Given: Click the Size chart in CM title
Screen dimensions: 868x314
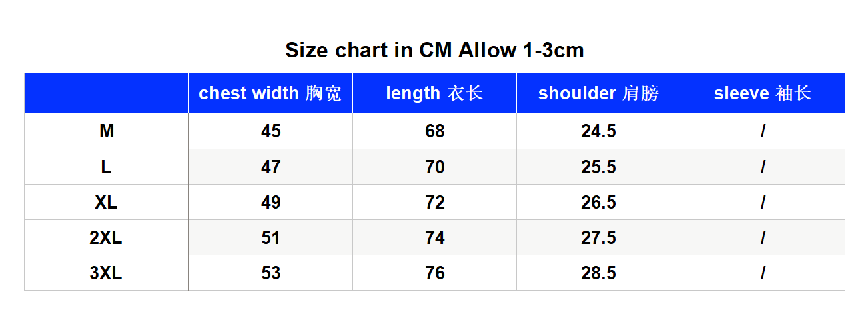Looking at the screenshot, I should click(434, 50).
